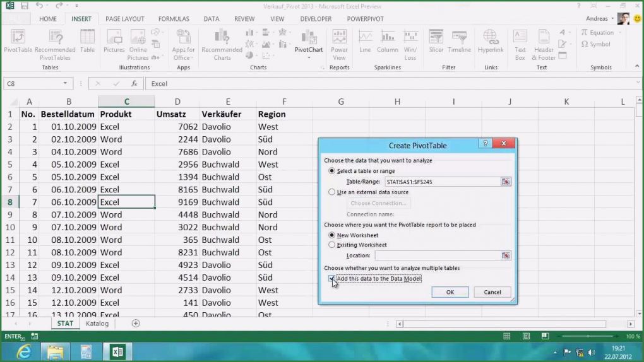Image resolution: width=644 pixels, height=362 pixels.
Task: Click the Undo button
Action: coord(39,6)
